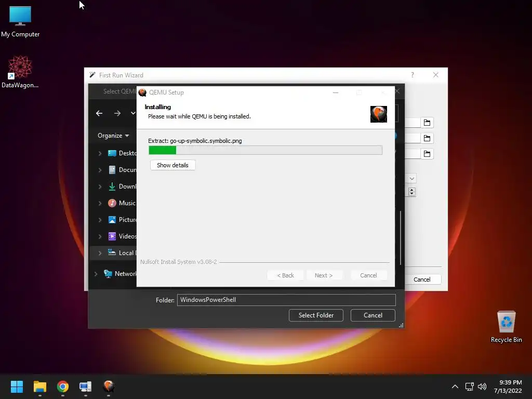Click the Windows Start button
532x399 pixels.
tap(17, 387)
